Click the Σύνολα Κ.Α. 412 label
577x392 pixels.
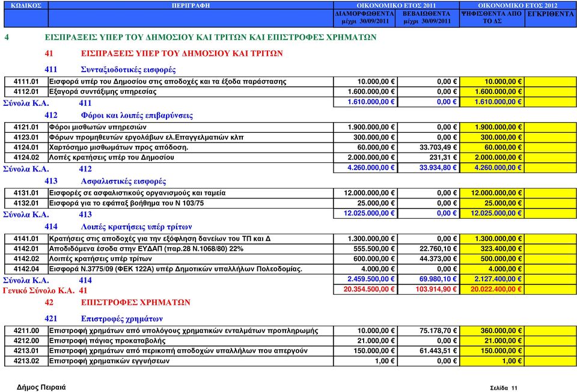(47, 169)
